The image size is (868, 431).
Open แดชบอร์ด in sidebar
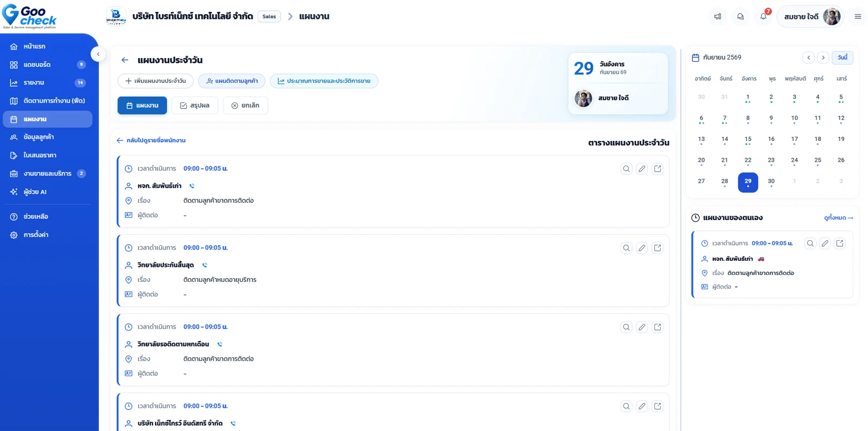pos(48,65)
